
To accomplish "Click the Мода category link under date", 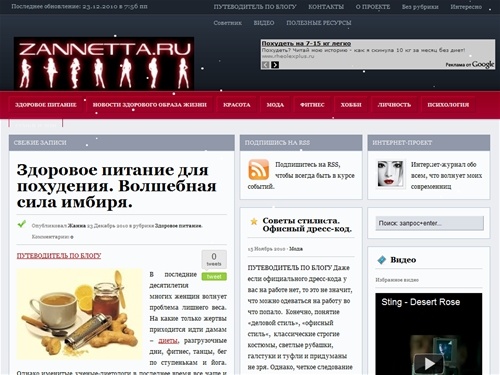I will tap(296, 249).
